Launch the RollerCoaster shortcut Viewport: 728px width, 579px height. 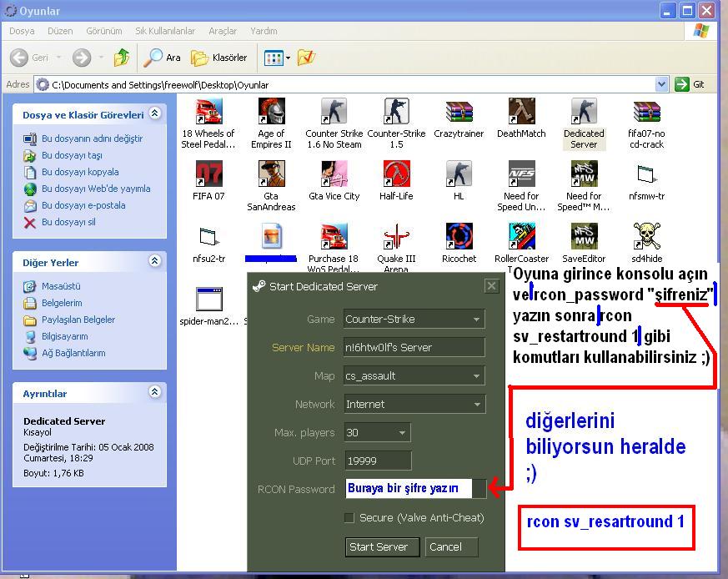tap(521, 243)
